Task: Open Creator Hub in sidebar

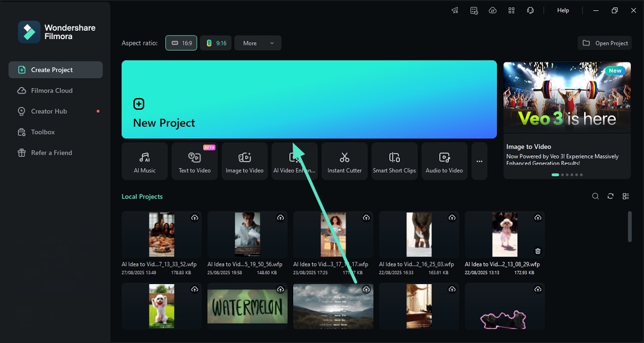Action: pos(55,111)
